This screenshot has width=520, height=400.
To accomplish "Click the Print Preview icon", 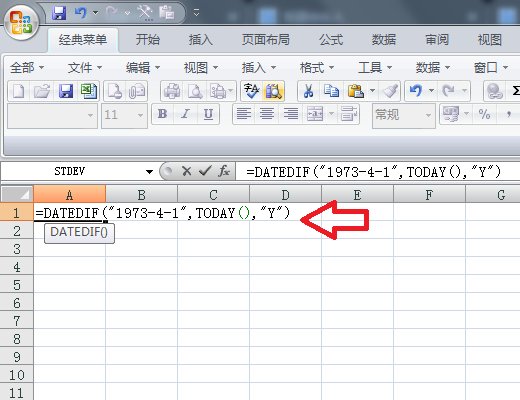I will [x=195, y=91].
